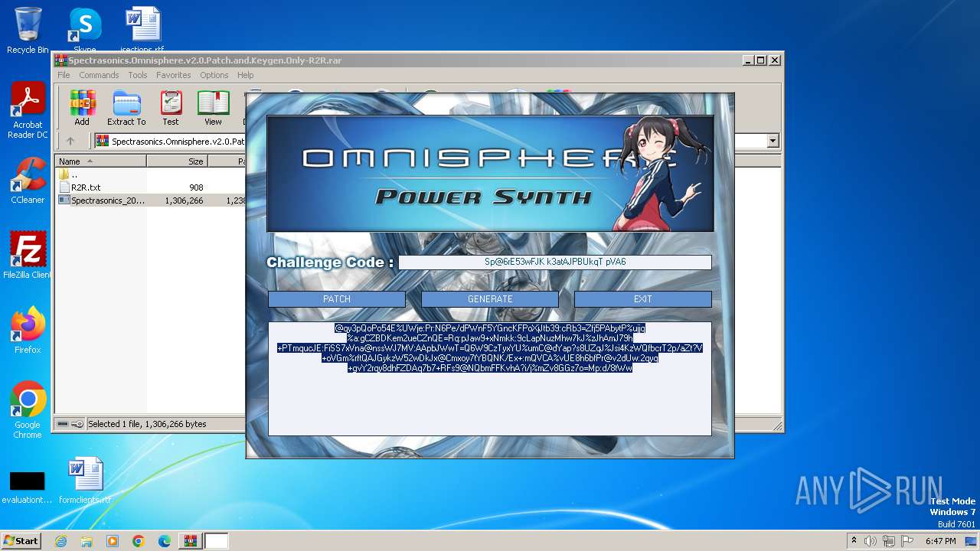Open the volume control in tray
The height and width of the screenshot is (551, 980).
pos(871,541)
